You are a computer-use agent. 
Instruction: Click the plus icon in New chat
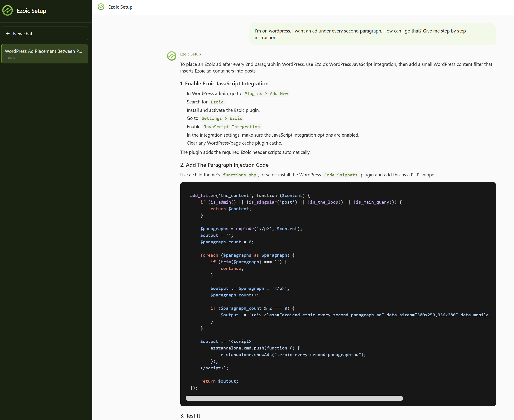tap(8, 33)
